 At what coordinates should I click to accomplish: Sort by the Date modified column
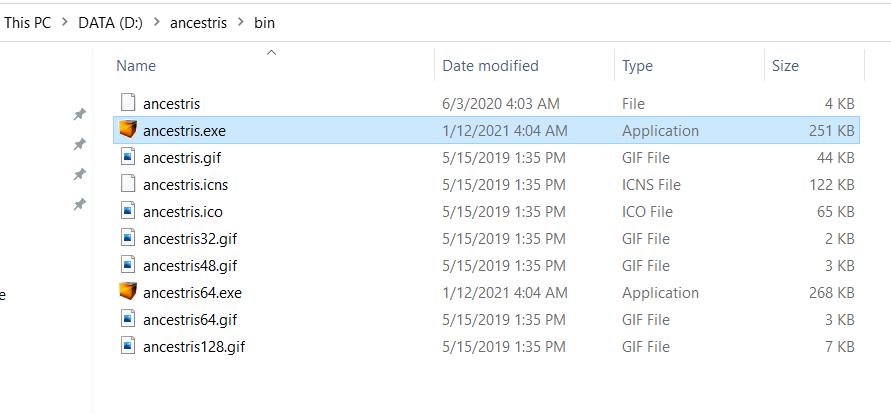point(490,66)
